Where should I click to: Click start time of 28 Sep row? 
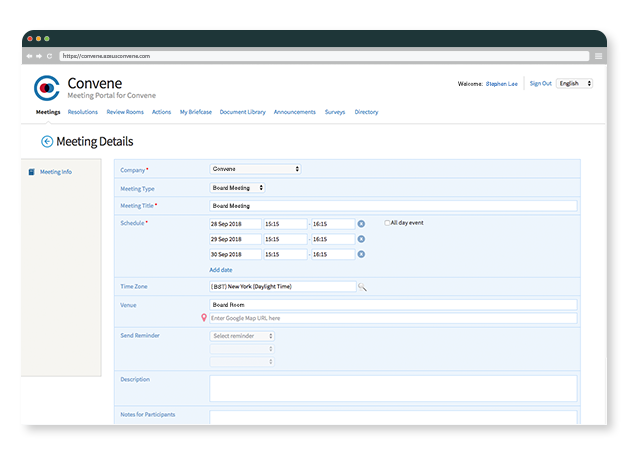[286, 224]
